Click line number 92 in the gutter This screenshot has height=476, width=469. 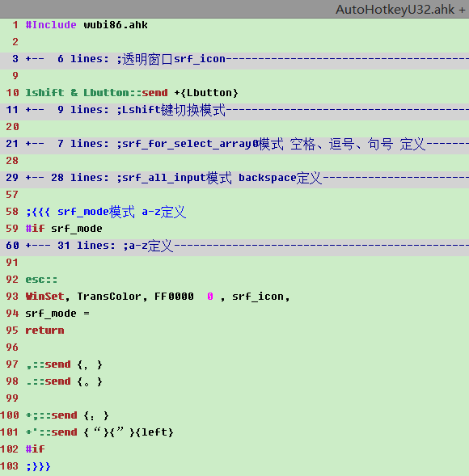coord(12,280)
